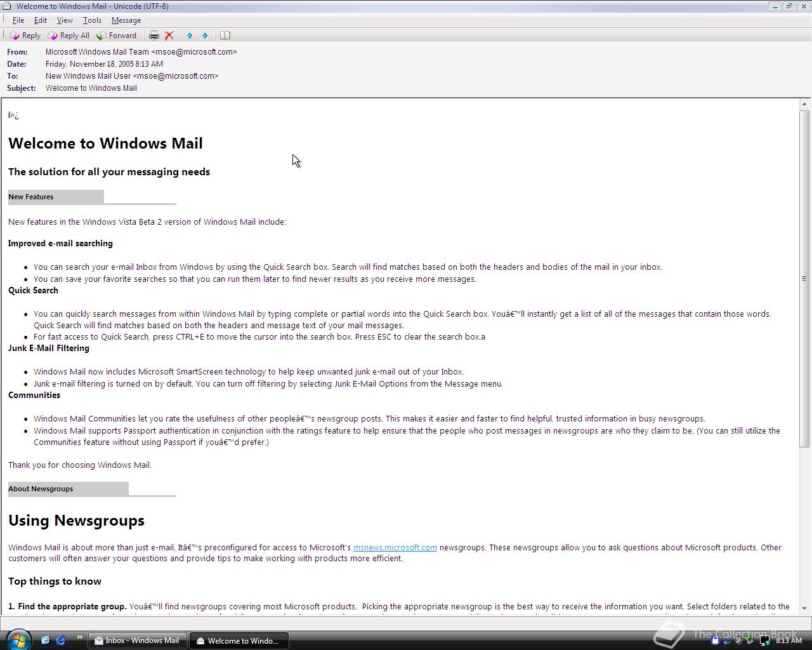Click the recipient New Windows Mail User
Image resolution: width=812 pixels, height=650 pixels.
point(132,76)
